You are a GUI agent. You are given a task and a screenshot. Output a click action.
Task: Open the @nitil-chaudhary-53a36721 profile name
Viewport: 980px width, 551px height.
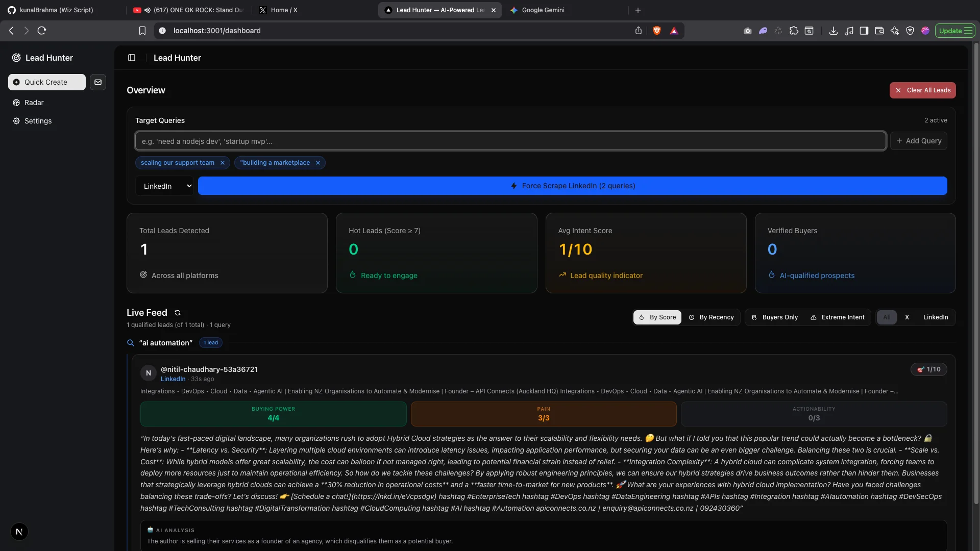209,369
